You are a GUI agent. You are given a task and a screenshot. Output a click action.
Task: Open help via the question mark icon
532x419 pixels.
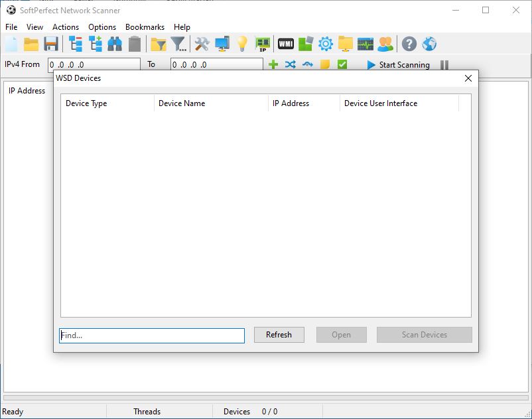[x=409, y=44]
